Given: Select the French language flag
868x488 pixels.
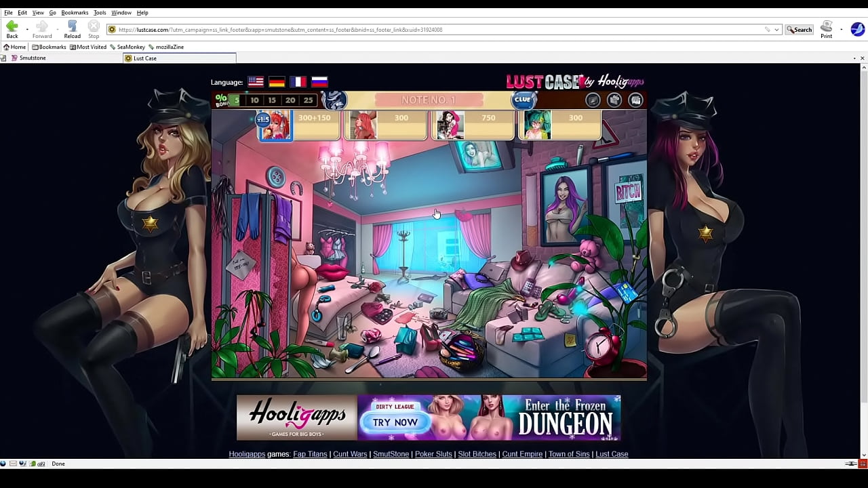Looking at the screenshot, I should [x=298, y=81].
